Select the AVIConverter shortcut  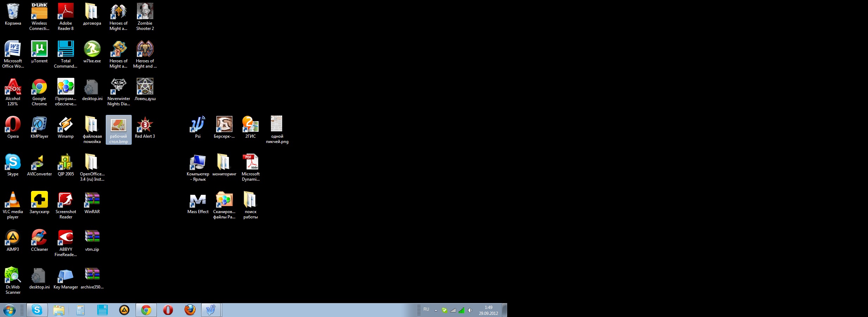coord(39,165)
